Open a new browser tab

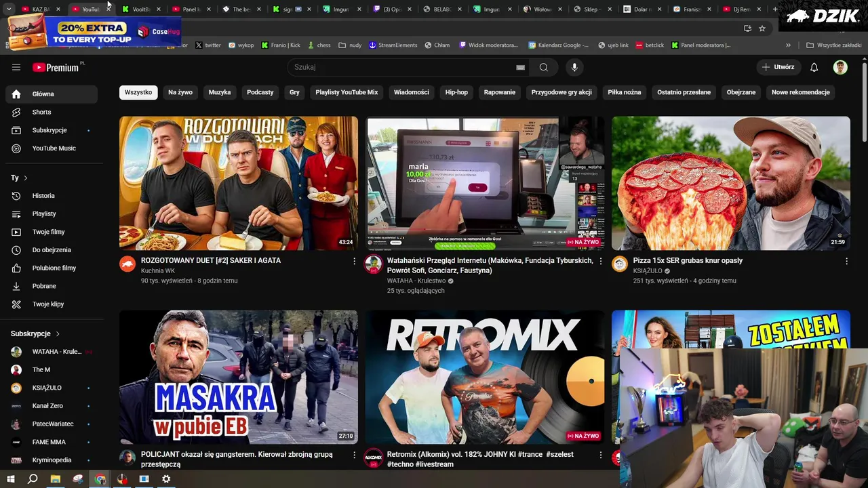pos(775,9)
